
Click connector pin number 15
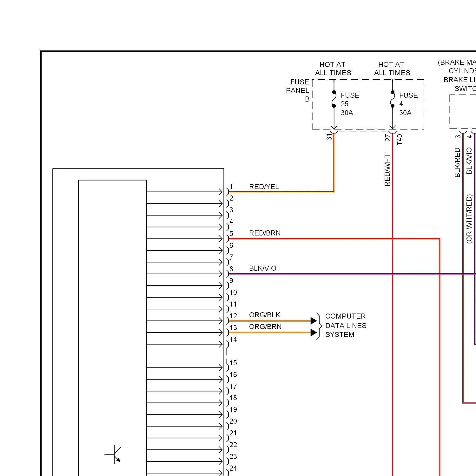[x=233, y=363]
